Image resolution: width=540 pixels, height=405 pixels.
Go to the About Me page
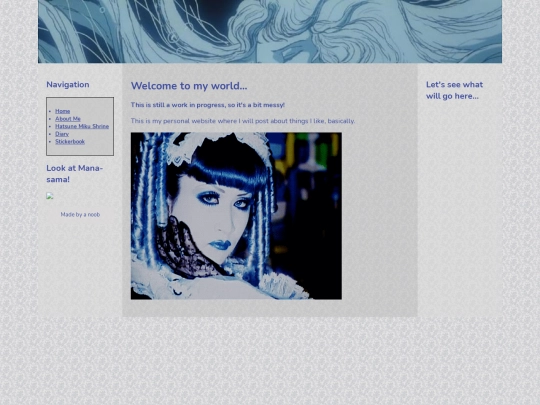click(x=68, y=119)
